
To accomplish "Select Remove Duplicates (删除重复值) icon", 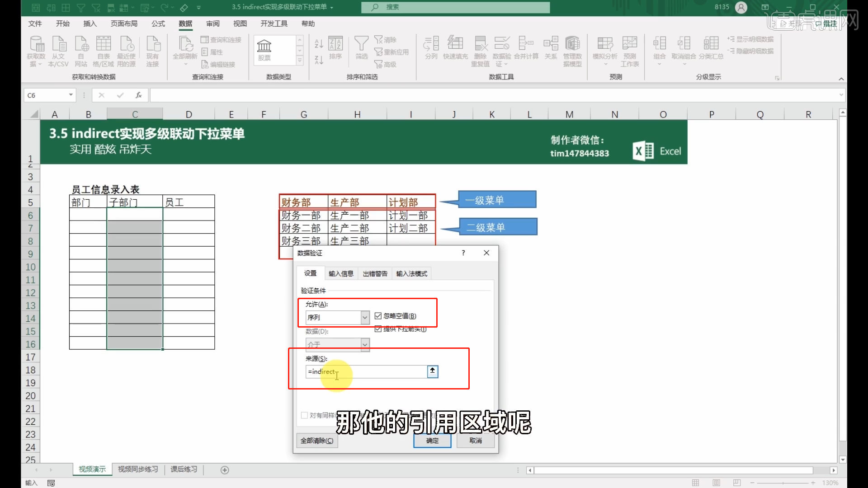I will click(x=480, y=51).
